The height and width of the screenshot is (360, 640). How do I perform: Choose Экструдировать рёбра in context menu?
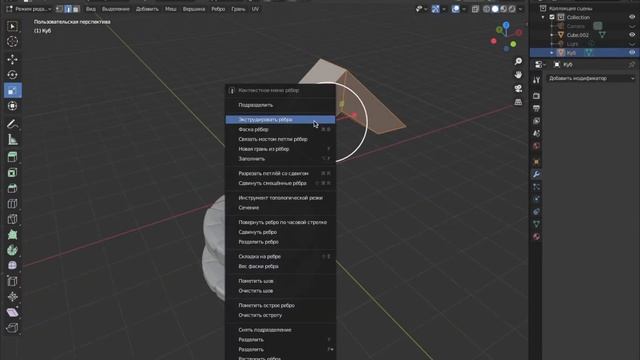click(280, 120)
